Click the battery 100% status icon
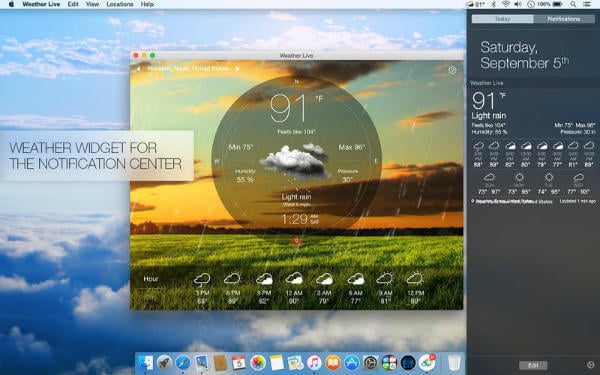Screen dimensions: 600x375 549,4
